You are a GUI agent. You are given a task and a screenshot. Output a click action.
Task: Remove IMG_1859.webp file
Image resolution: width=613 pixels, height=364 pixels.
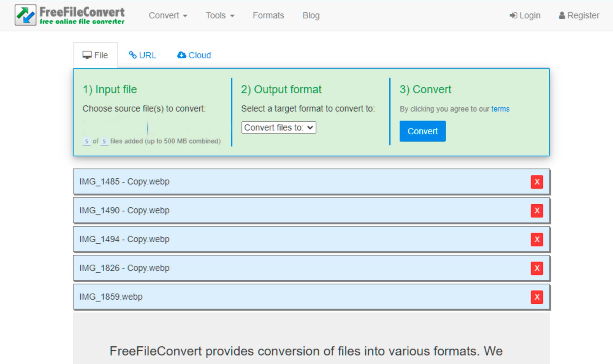[537, 297]
